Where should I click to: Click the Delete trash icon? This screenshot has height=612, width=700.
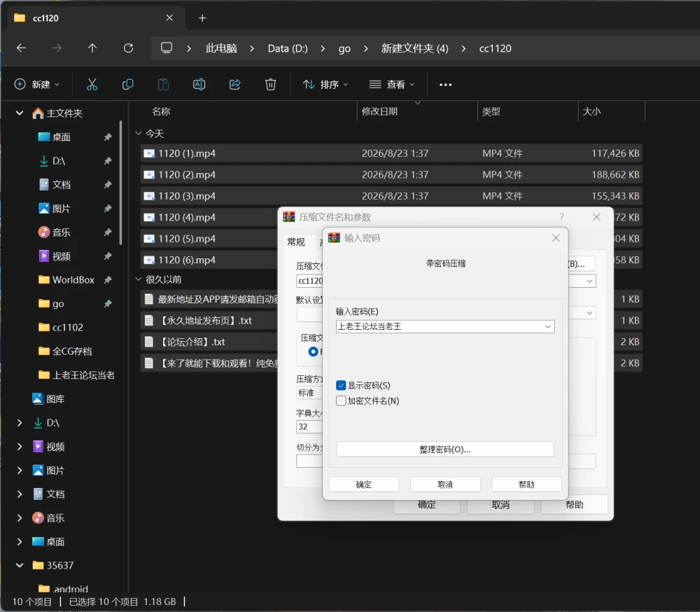270,85
